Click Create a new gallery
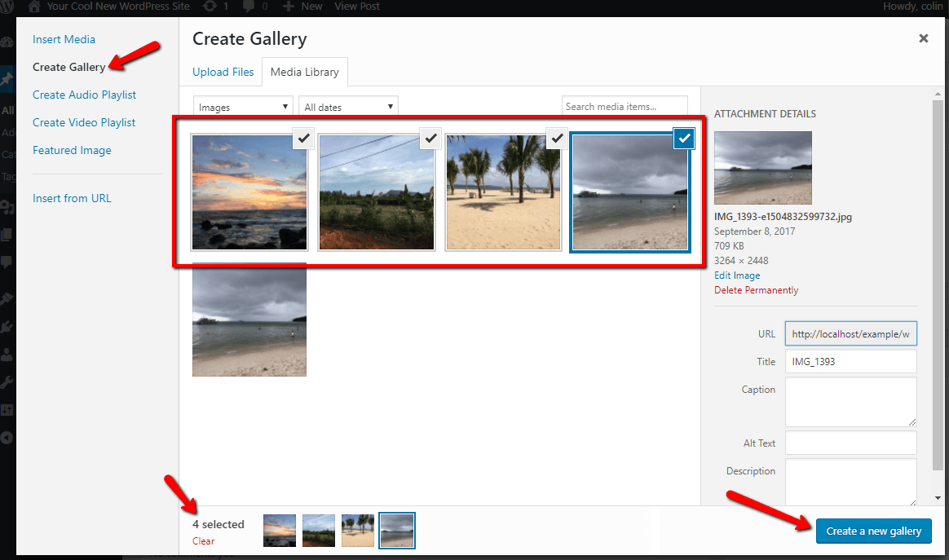Viewport: 949px width, 560px height. coord(873,531)
